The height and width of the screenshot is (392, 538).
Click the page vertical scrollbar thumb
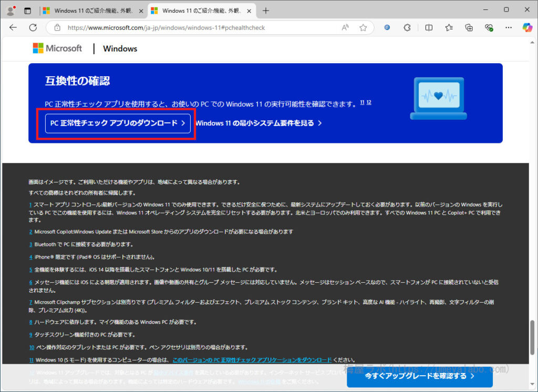[532, 338]
